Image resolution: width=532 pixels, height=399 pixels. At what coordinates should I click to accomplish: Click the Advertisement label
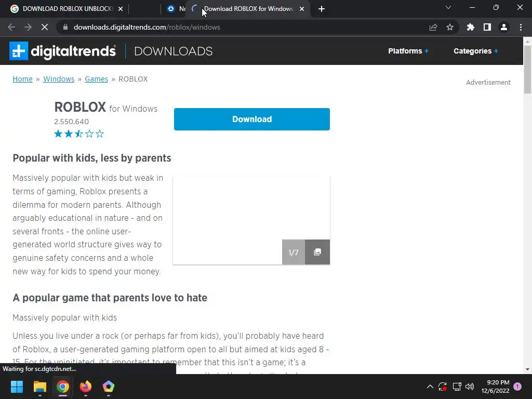point(488,83)
